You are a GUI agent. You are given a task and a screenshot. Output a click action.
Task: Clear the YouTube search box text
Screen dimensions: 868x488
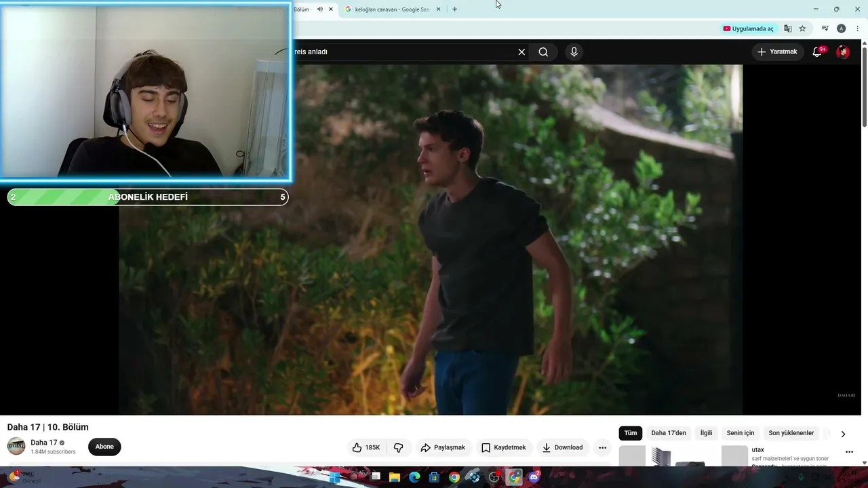pyautogui.click(x=521, y=52)
